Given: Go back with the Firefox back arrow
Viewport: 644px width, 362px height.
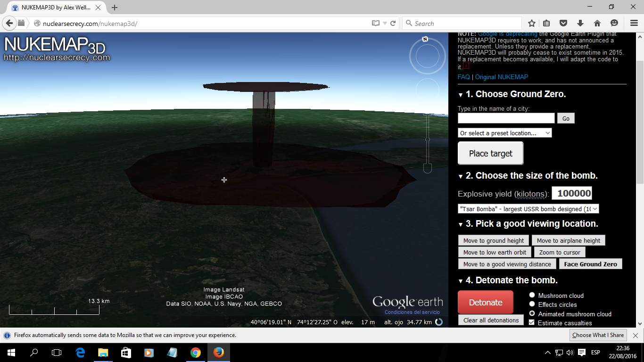Looking at the screenshot, I should point(9,23).
